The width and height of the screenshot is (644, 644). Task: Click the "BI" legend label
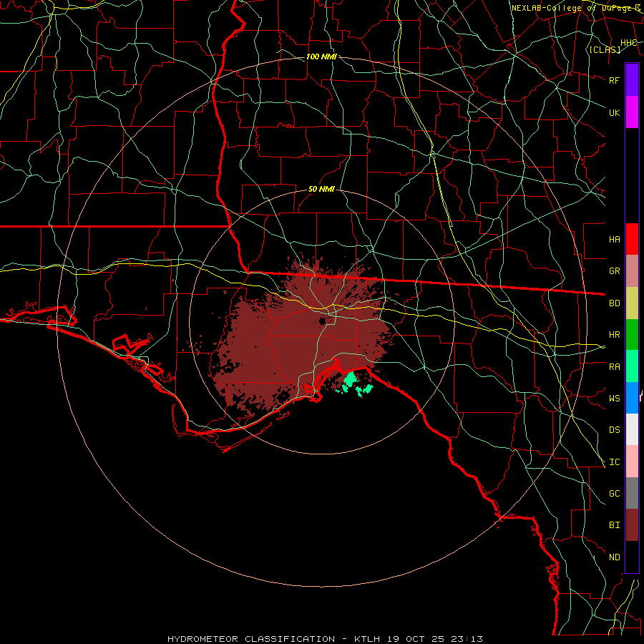614,525
